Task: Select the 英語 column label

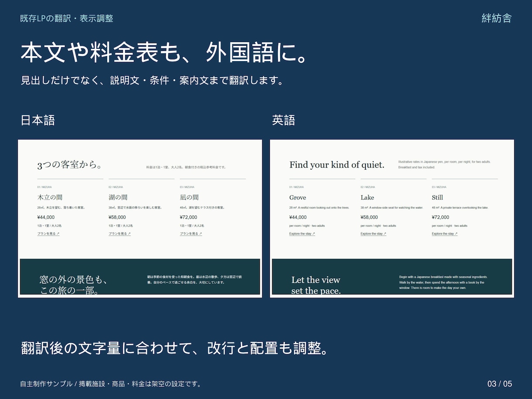Action: (x=283, y=120)
